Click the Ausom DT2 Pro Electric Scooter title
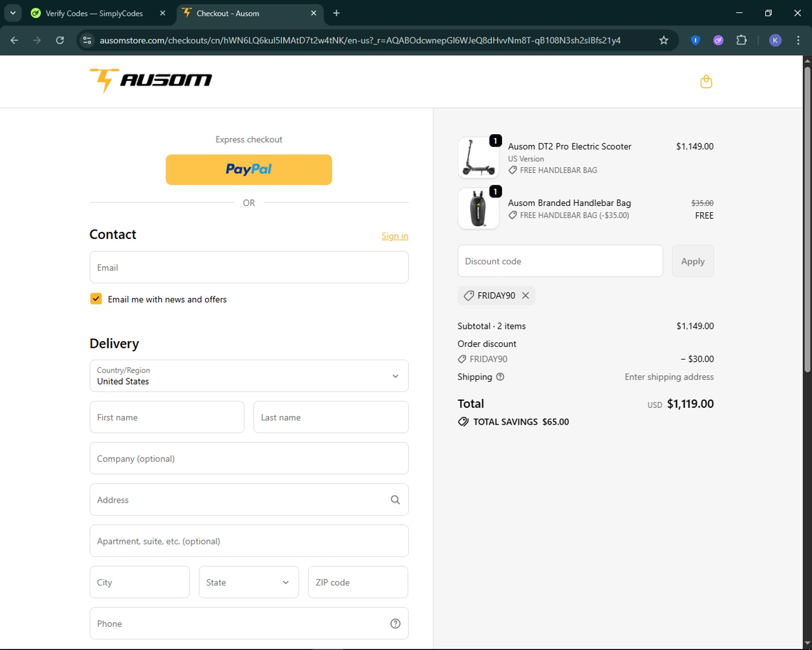Screen dimensions: 812x650 pos(569,146)
